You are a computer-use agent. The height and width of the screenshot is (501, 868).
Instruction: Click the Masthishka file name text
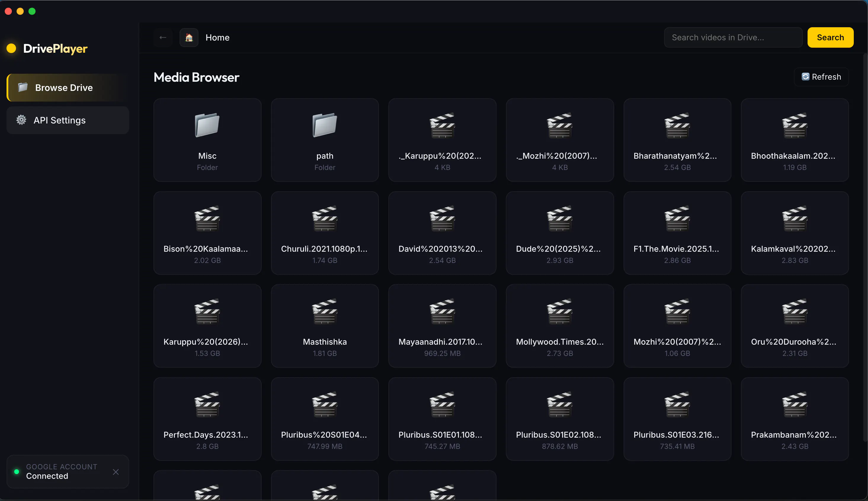(325, 342)
